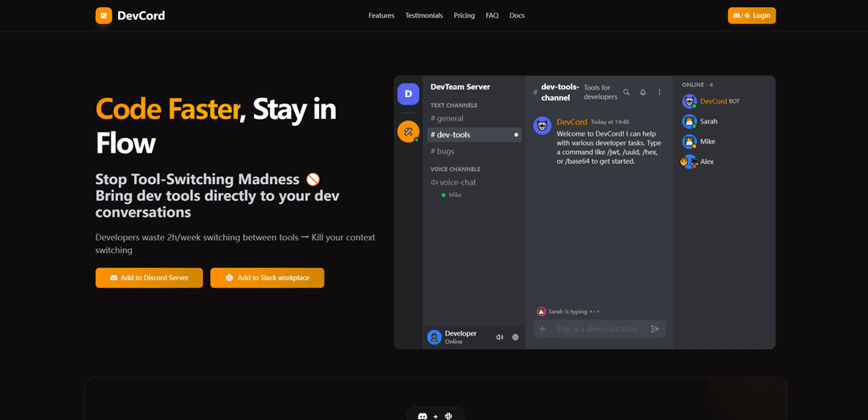
Task: Open the three-dot more options menu
Action: [659, 92]
